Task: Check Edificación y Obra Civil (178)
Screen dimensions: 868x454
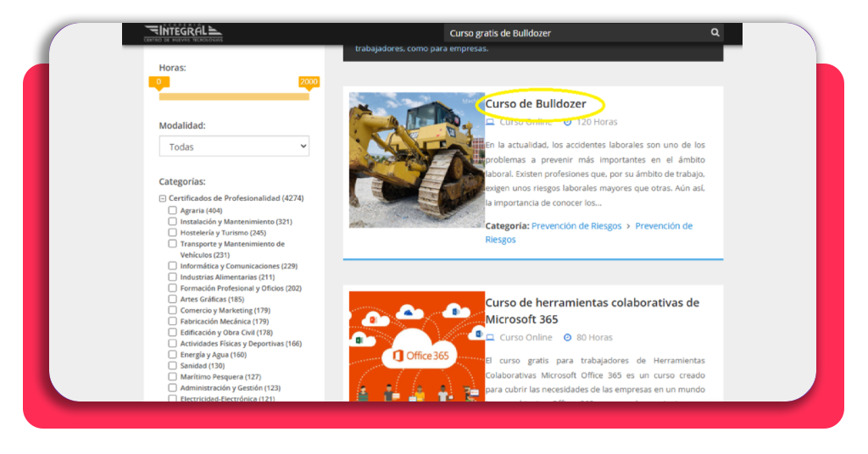Action: (173, 332)
